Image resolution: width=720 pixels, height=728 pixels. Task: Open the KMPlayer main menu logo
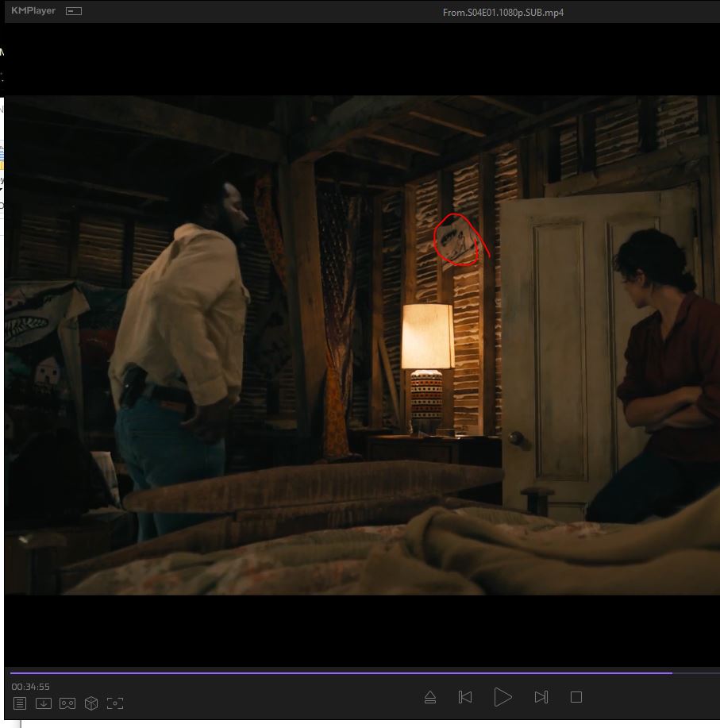click(33, 10)
